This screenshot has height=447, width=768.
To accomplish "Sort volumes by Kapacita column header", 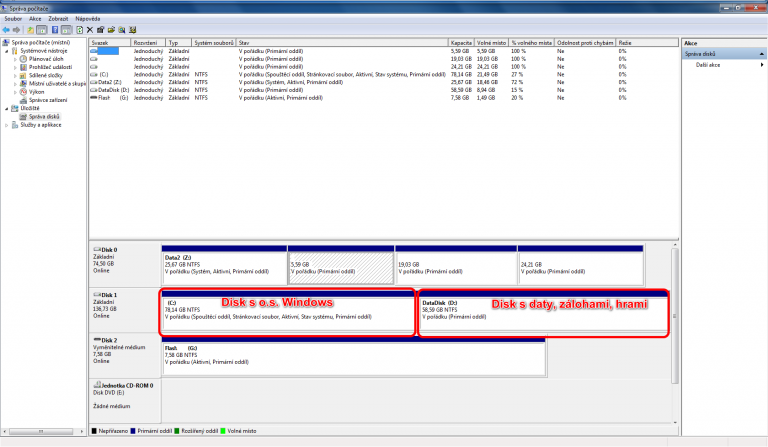I will tap(460, 44).
